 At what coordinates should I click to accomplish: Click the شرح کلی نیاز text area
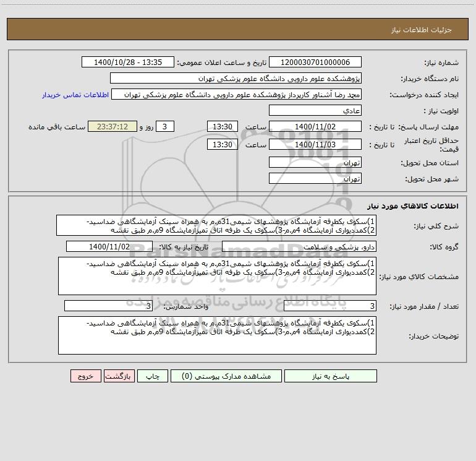[x=216, y=225]
